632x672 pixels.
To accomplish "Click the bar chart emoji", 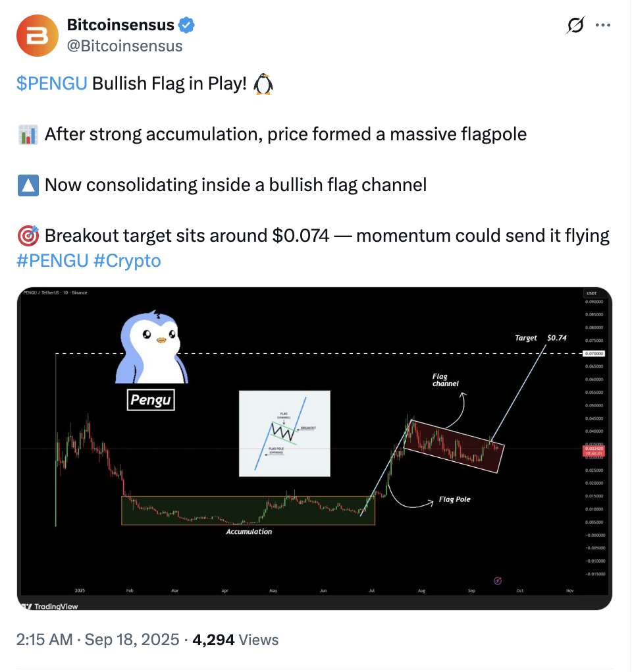I will 28,134.
